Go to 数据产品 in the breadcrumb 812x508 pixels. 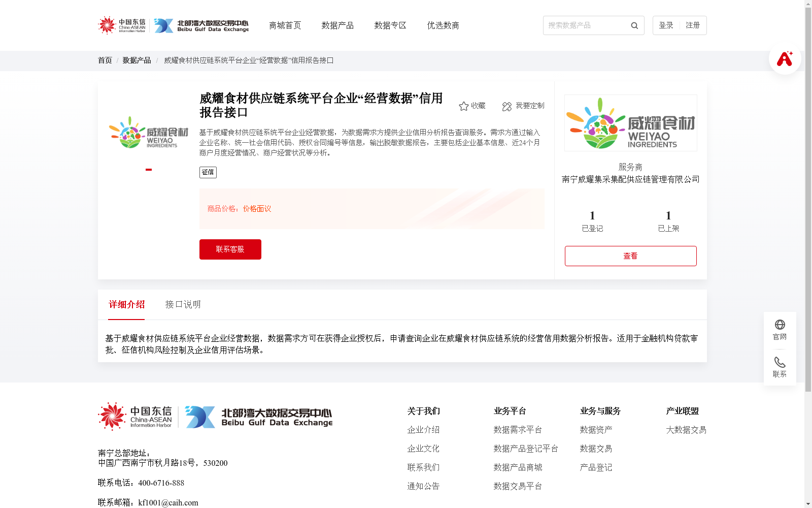tap(137, 60)
